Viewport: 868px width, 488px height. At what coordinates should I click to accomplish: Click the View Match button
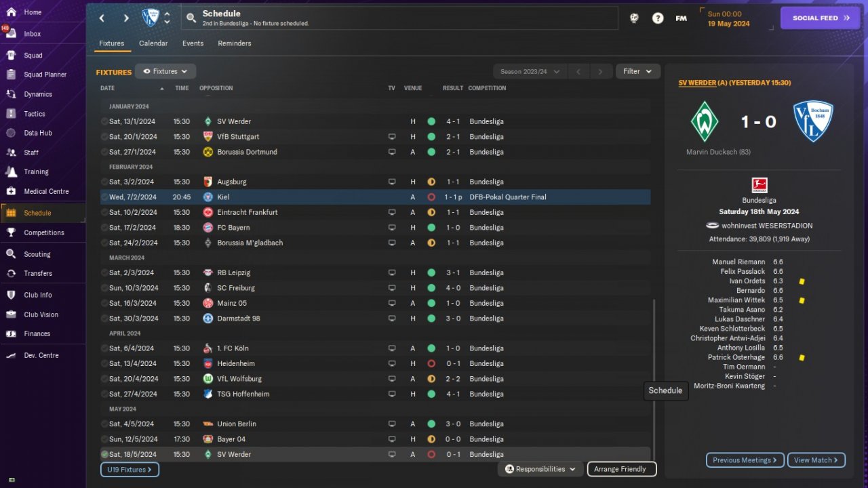pos(816,460)
